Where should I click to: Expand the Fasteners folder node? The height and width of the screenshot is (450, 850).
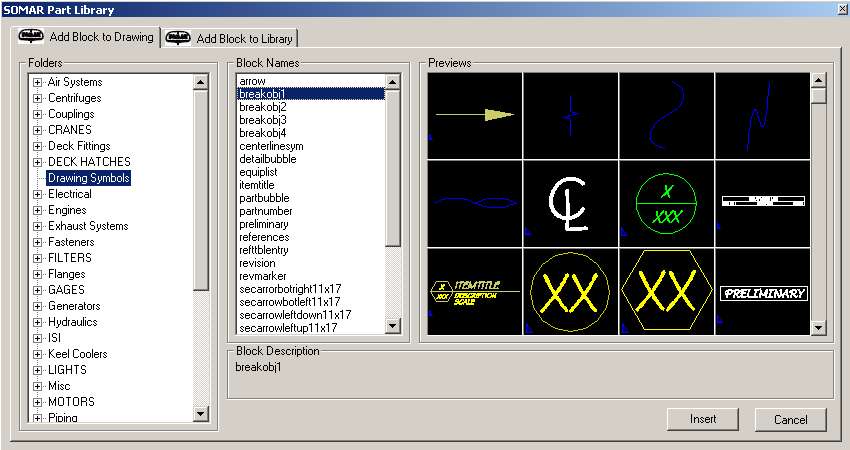click(x=37, y=242)
